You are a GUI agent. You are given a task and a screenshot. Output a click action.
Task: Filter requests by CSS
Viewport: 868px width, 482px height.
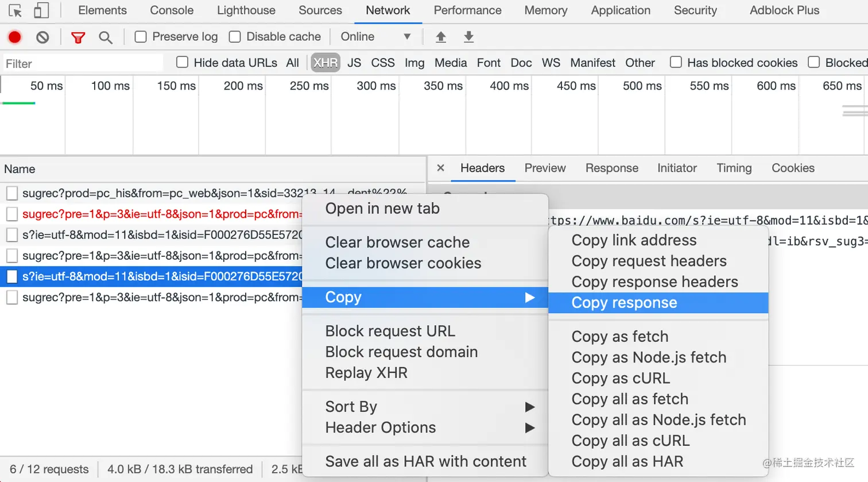tap(383, 63)
